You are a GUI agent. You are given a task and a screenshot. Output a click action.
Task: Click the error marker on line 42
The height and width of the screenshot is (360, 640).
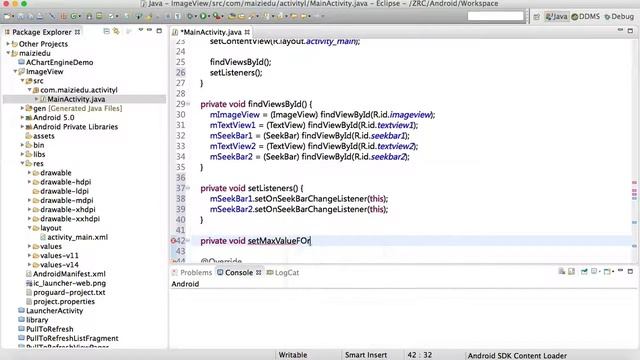click(x=173, y=241)
